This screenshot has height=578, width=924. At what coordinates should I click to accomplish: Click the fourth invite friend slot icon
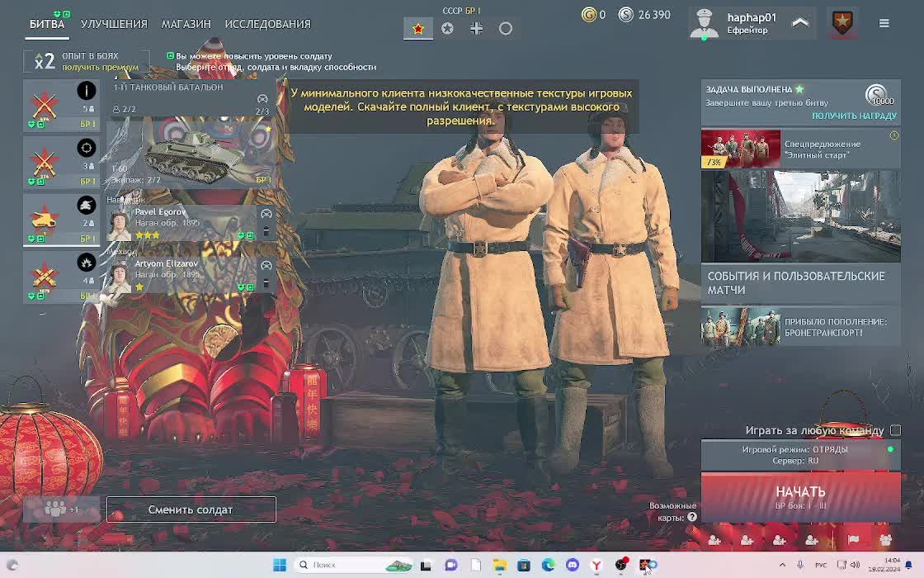click(x=812, y=540)
